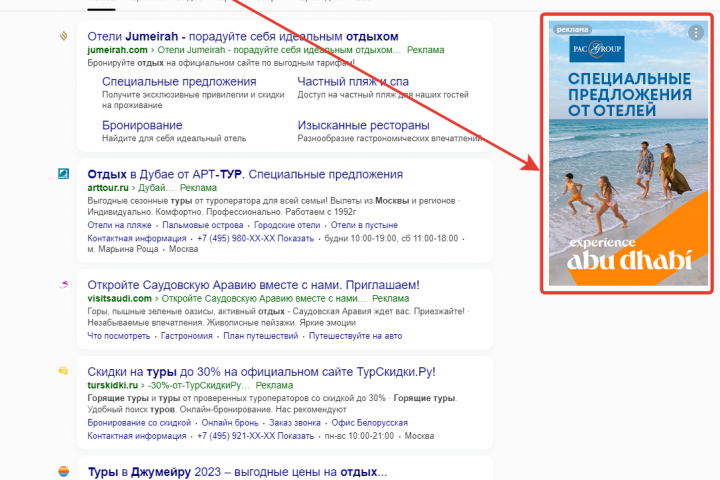Click the 'реклама' label on banner

coord(572,29)
